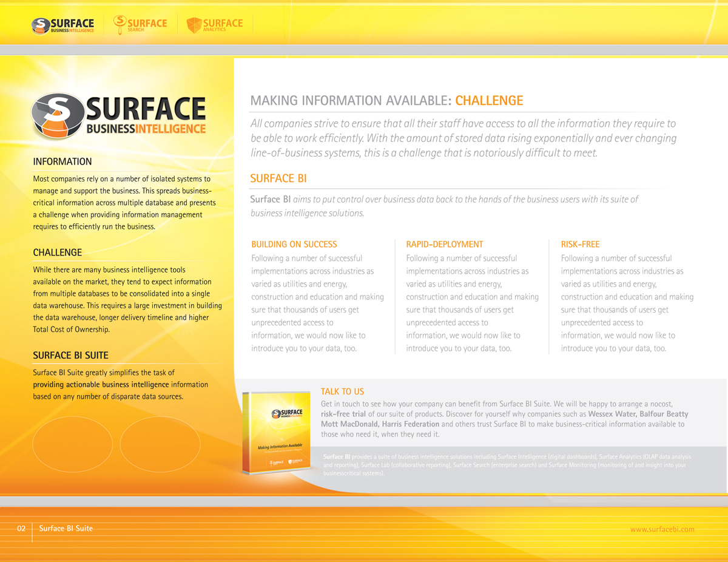Click the MAKING INFORMATION AVAILABLE: CHALLENGE title
The image size is (728, 562).
coord(386,101)
